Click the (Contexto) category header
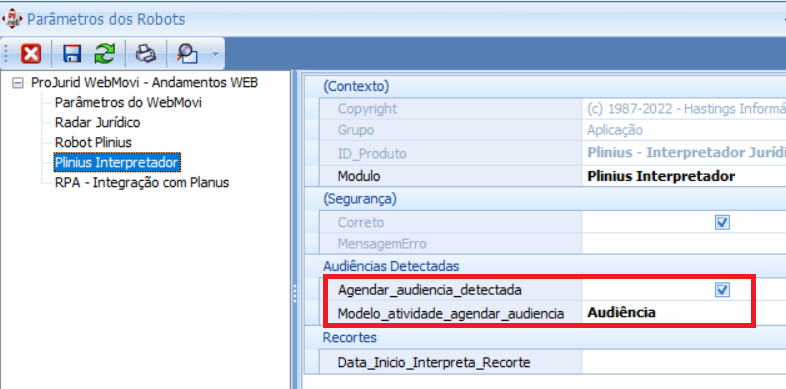Image resolution: width=786 pixels, height=389 pixels. (x=356, y=86)
